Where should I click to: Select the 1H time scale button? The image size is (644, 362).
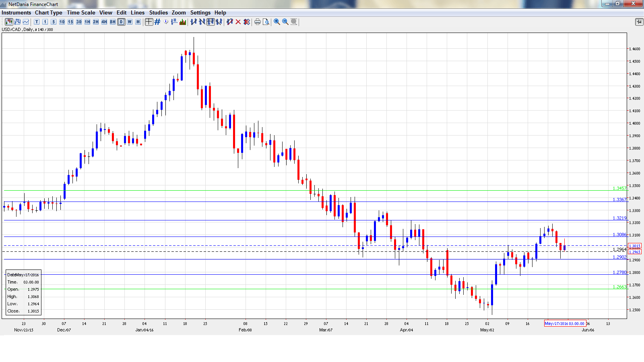[x=87, y=22]
